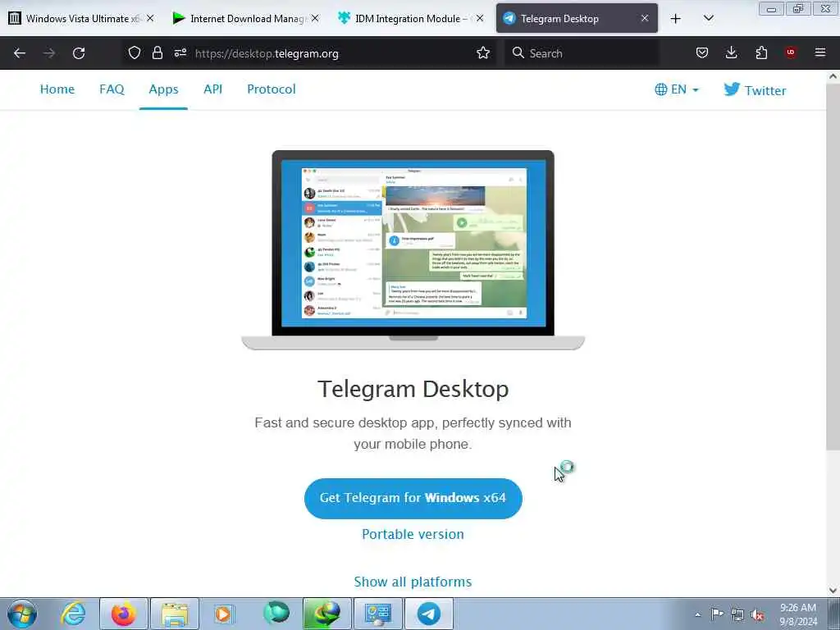Image resolution: width=840 pixels, height=630 pixels.
Task: Bookmark this page with the star icon
Action: point(483,52)
